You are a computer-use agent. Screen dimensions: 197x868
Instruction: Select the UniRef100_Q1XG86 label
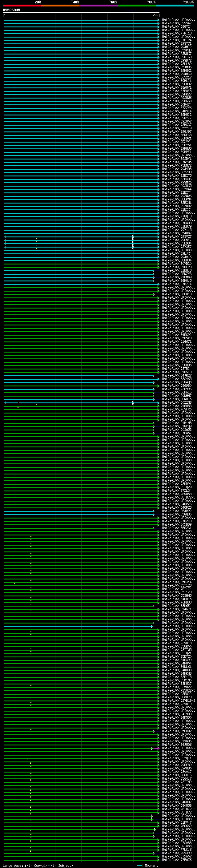(177, 741)
